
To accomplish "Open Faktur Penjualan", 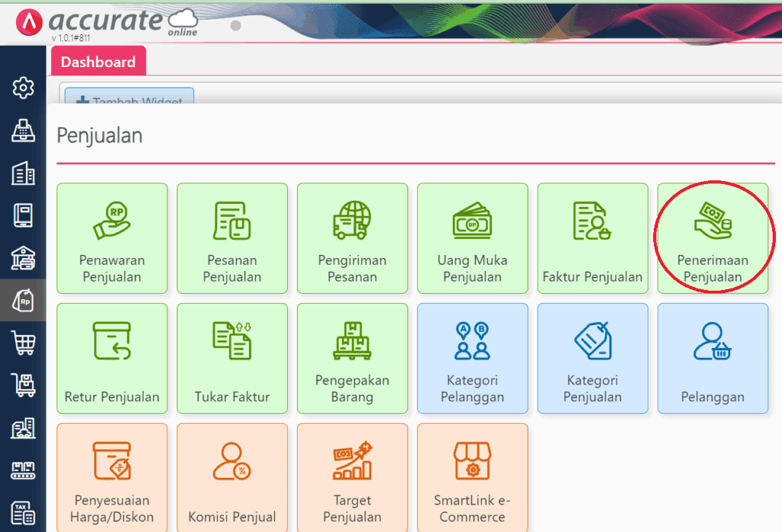I will click(593, 238).
